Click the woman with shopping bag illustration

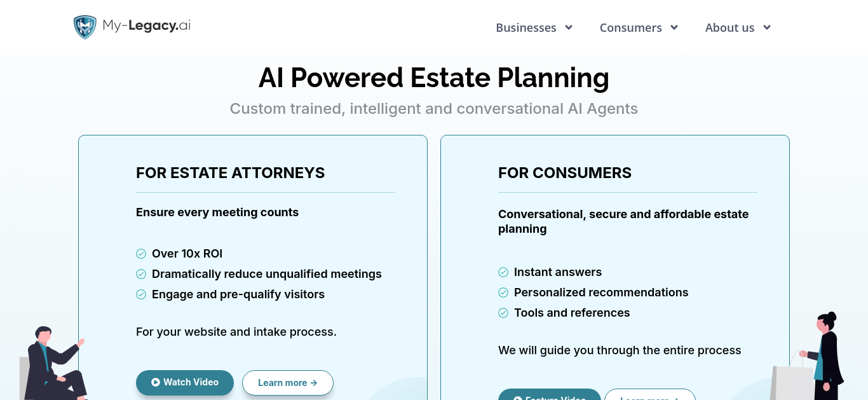pos(811,356)
